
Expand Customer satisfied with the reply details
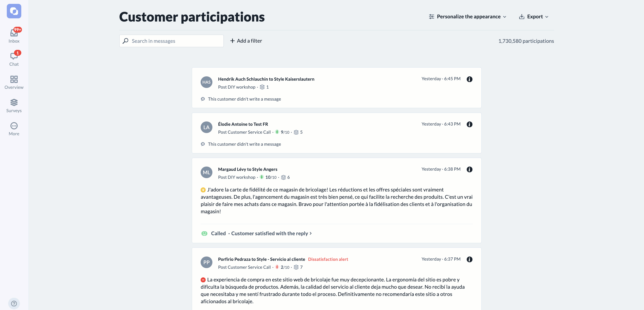(271, 233)
